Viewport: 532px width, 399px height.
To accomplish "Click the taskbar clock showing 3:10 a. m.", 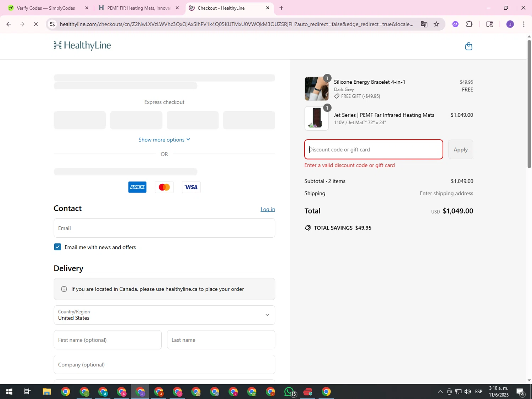I will click(498, 392).
